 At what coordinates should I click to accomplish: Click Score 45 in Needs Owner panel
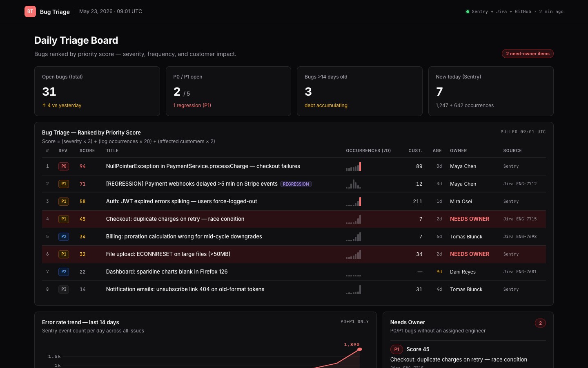418,349
